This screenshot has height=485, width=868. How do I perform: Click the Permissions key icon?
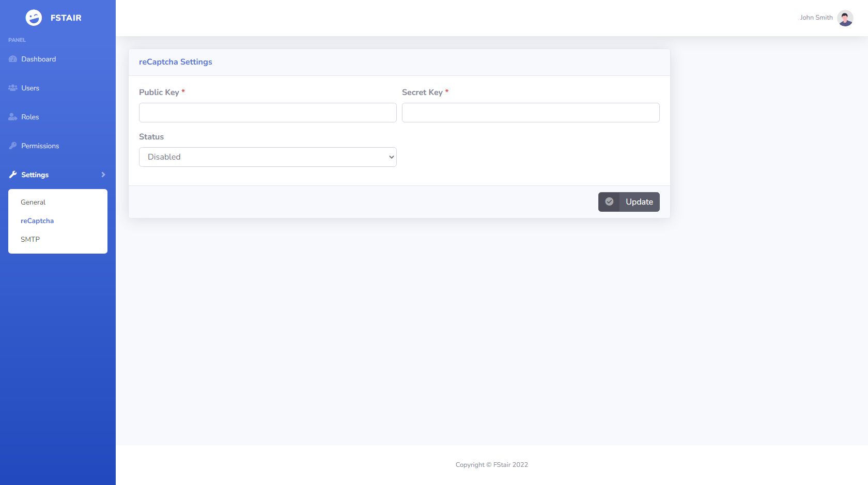(13, 146)
